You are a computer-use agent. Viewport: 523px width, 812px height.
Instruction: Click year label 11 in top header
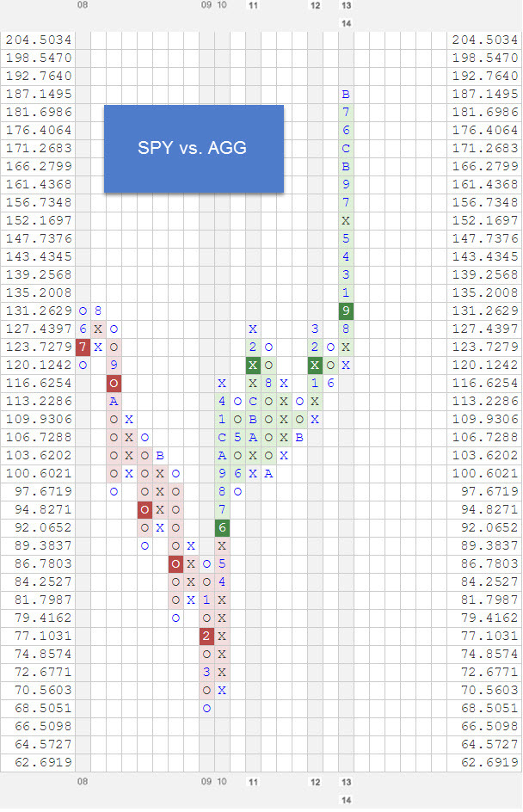click(253, 5)
